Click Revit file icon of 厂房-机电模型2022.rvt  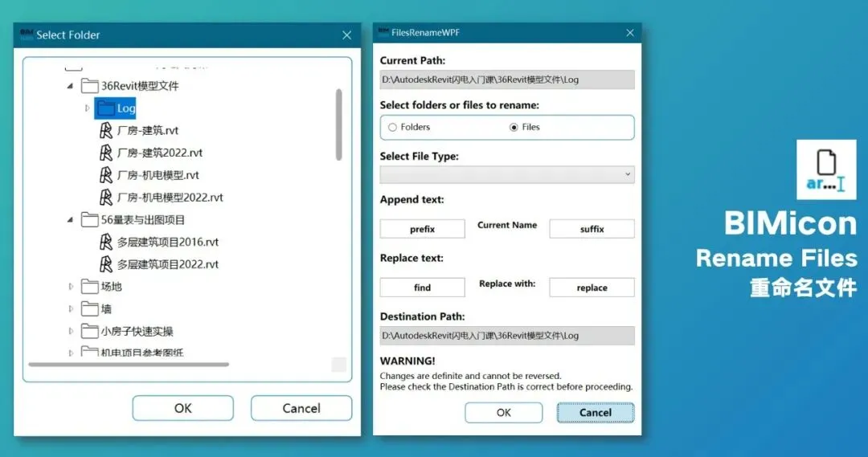(106, 198)
